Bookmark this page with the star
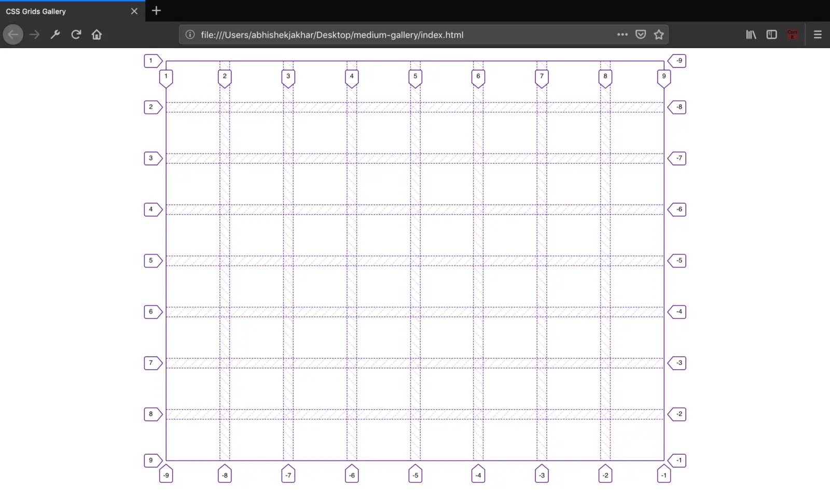The width and height of the screenshot is (830, 504). coord(659,35)
